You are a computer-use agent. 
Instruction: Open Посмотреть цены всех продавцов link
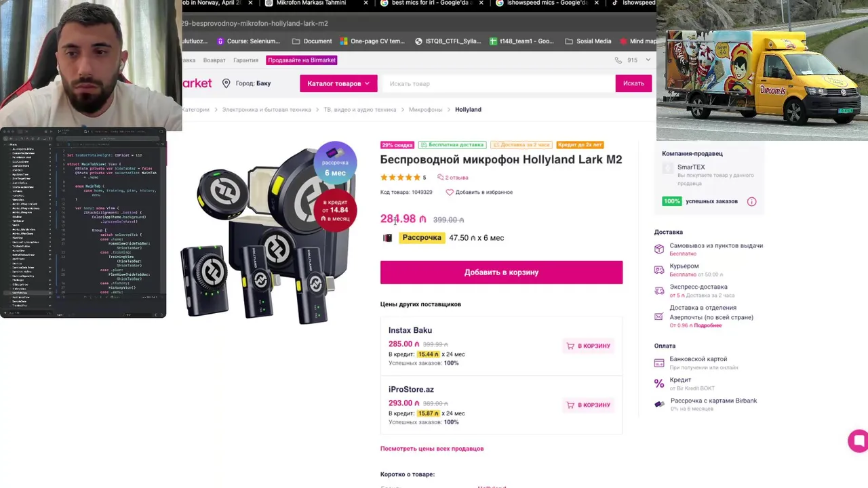point(432,449)
